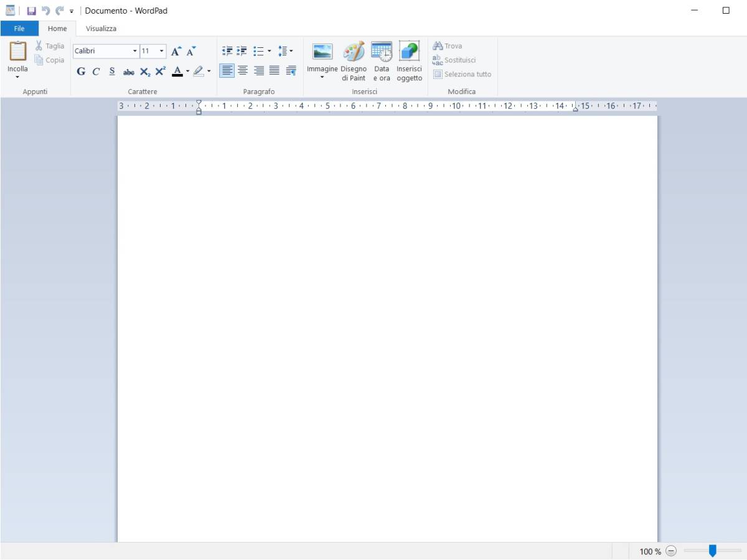The image size is (747, 560).
Task: Click the Undo arrow in title bar
Action: [45, 11]
